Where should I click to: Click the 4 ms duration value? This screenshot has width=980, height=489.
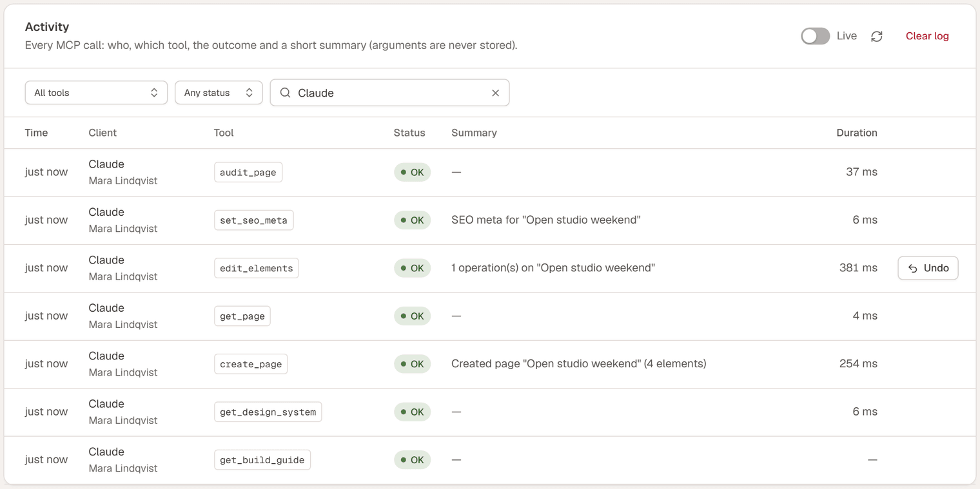[x=865, y=316]
